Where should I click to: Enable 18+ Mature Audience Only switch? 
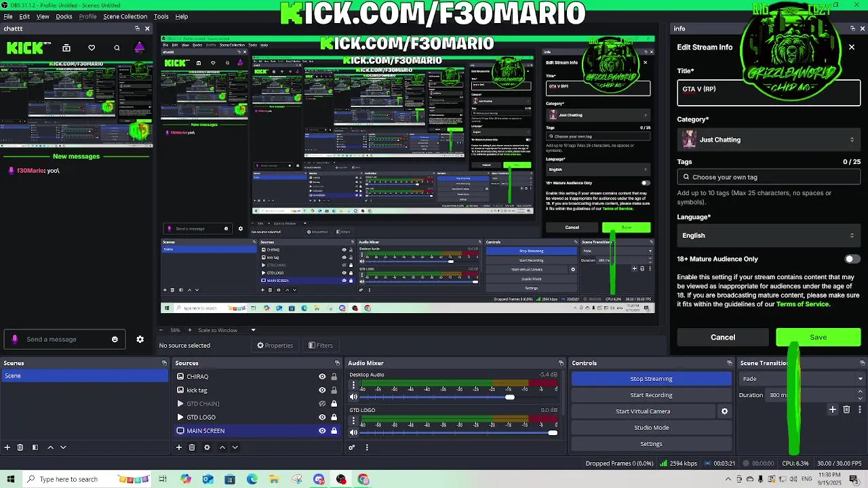(852, 259)
